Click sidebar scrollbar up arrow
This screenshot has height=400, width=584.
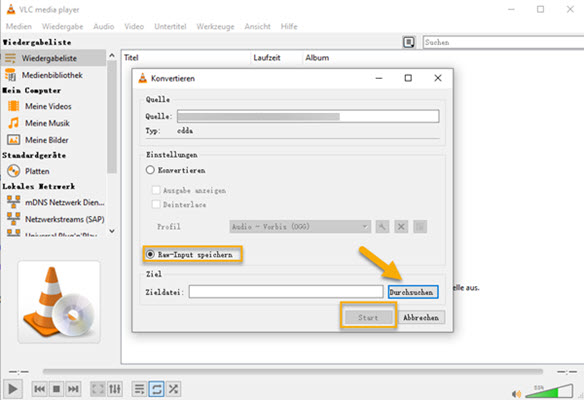112,55
